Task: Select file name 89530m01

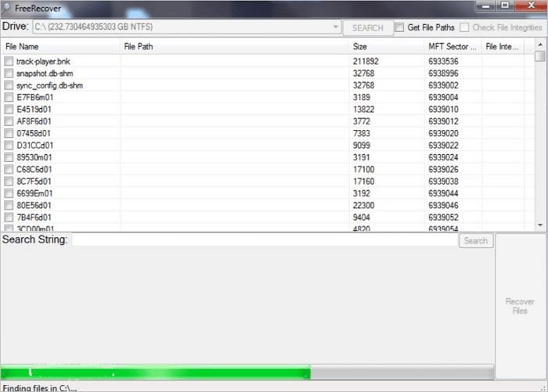Action: (x=34, y=157)
